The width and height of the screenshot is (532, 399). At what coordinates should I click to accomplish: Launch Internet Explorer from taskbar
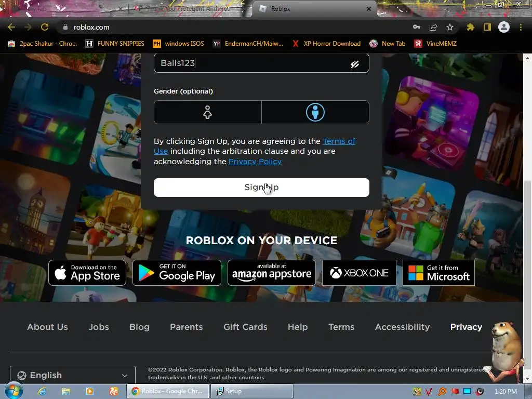[x=42, y=391]
